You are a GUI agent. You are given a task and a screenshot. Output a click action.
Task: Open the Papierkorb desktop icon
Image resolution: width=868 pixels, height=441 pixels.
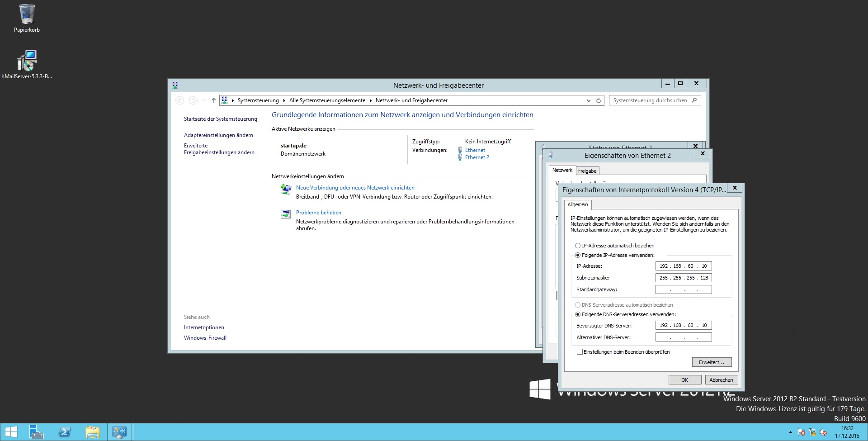27,18
